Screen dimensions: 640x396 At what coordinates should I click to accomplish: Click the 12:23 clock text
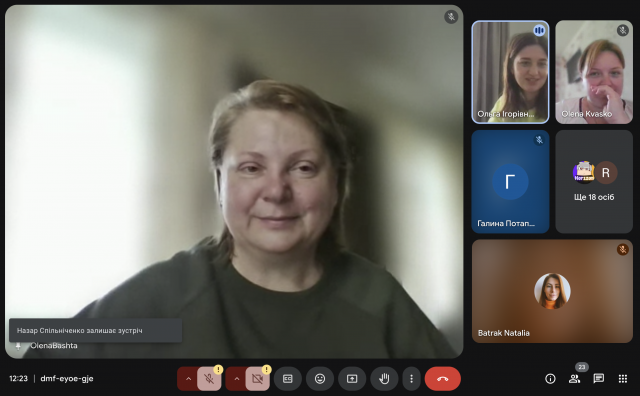[x=18, y=378]
